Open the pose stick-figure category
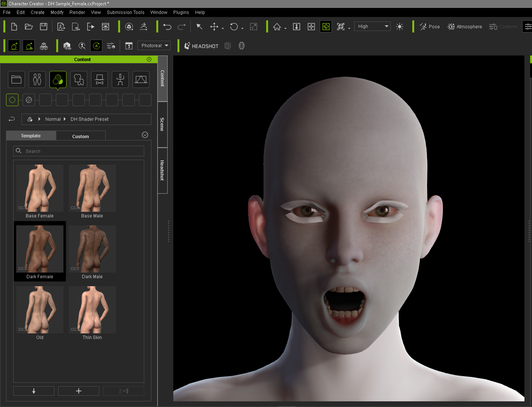Viewport: 532px width, 407px height. click(x=120, y=80)
